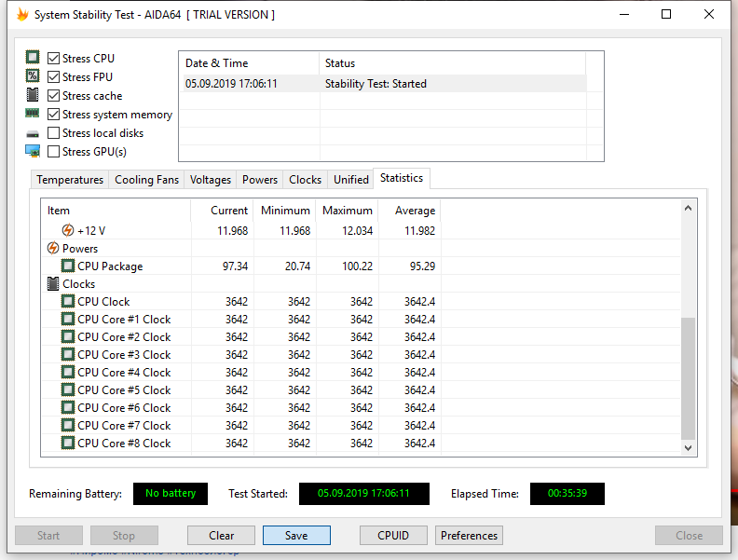Uncheck the Stress CPU checkbox
The image size is (738, 560).
[x=54, y=59]
